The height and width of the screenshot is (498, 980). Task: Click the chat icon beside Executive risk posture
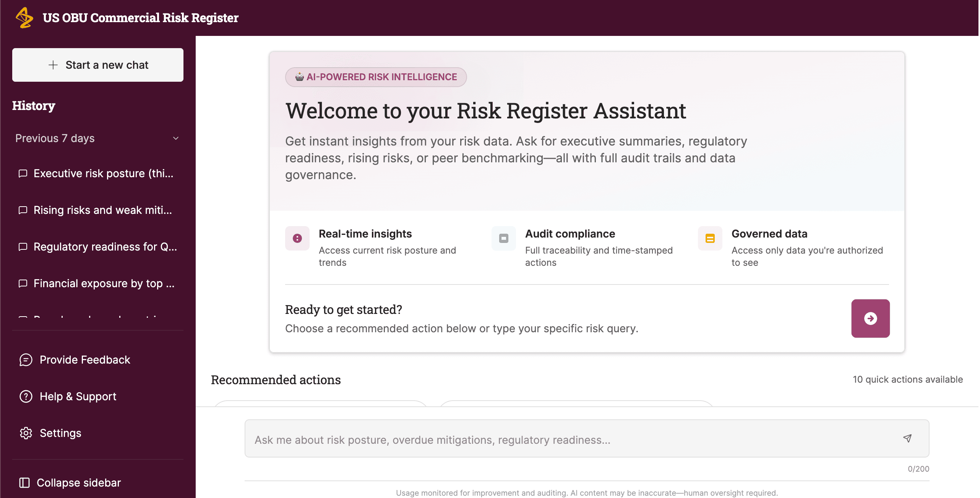point(23,173)
